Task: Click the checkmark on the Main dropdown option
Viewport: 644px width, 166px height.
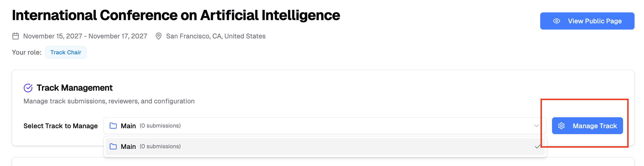Action: coord(538,147)
